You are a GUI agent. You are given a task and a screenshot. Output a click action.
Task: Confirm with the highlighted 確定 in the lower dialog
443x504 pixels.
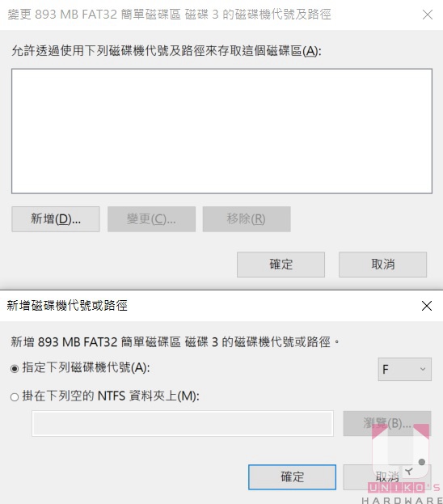pos(292,477)
